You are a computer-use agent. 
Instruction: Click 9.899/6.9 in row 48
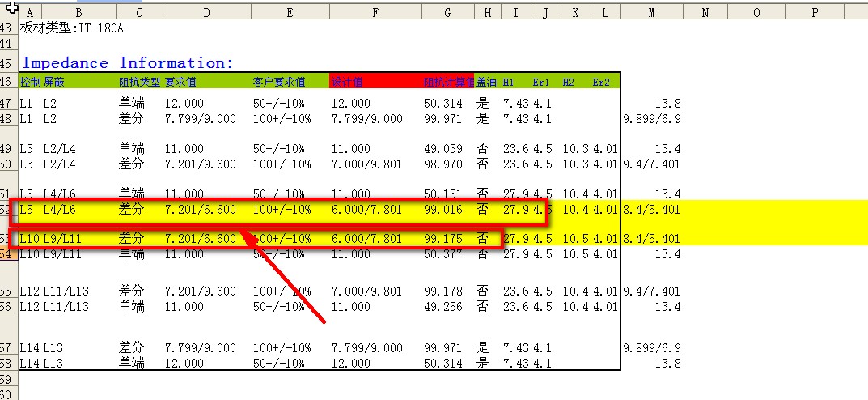[652, 119]
